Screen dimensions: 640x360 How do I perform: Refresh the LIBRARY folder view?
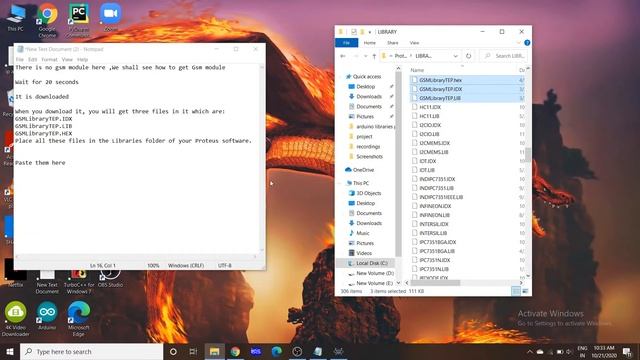point(469,56)
